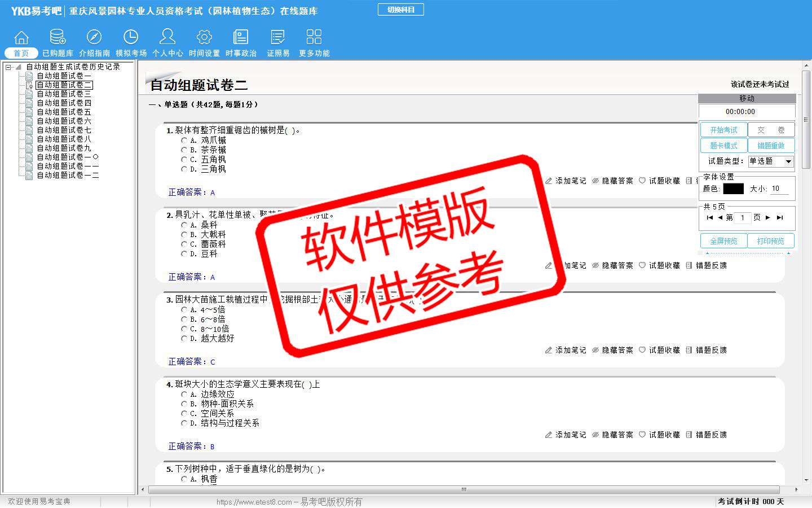Open 模拟考场 clock icon
The height and width of the screenshot is (508, 812).
(x=131, y=37)
